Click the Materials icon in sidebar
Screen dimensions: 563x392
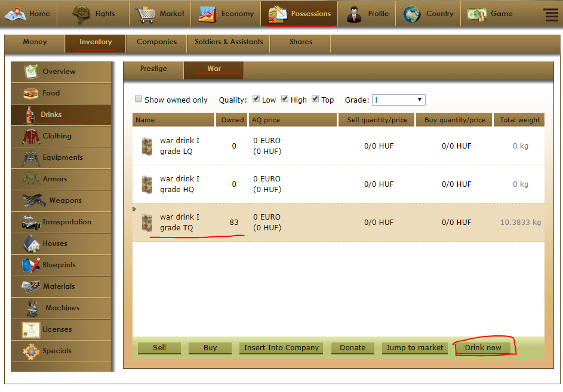(31, 286)
